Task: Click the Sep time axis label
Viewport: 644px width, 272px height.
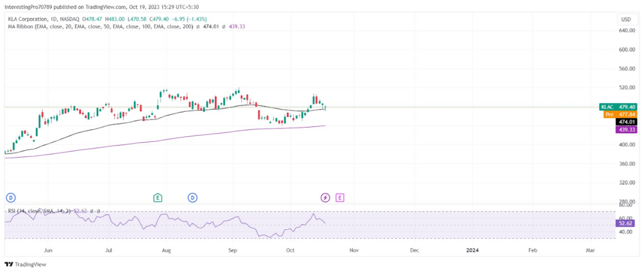Action: (233, 250)
